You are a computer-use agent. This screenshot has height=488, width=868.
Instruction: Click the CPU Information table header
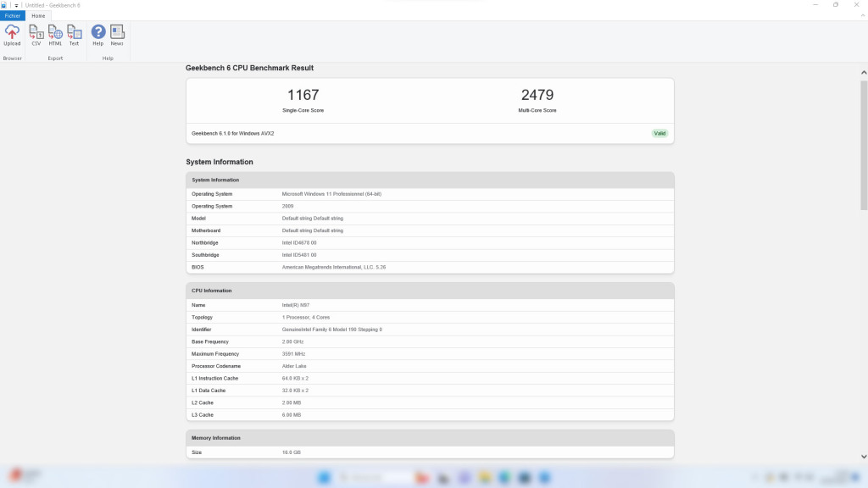[x=430, y=291]
